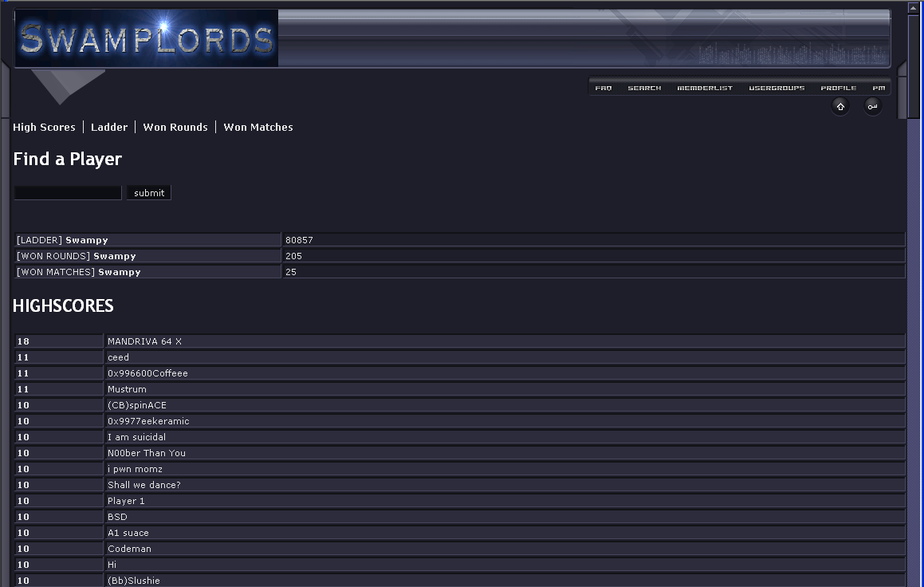Click the key login icon
This screenshot has height=587, width=924.
(x=873, y=107)
